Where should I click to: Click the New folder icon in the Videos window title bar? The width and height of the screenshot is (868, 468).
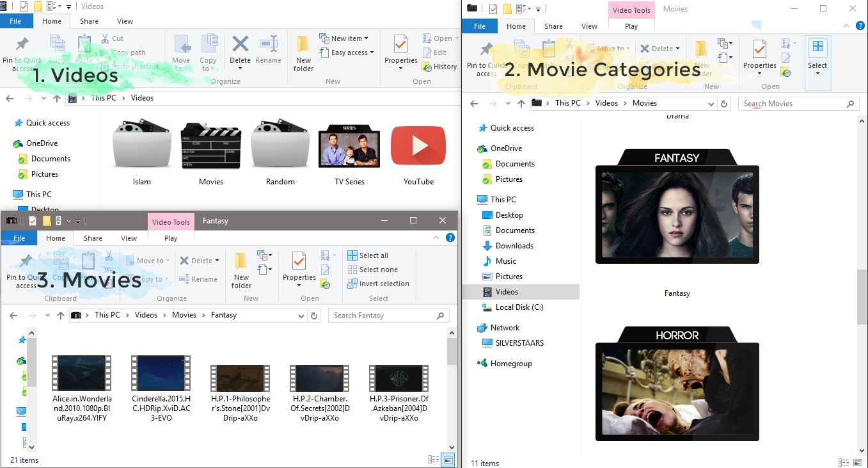click(38, 6)
